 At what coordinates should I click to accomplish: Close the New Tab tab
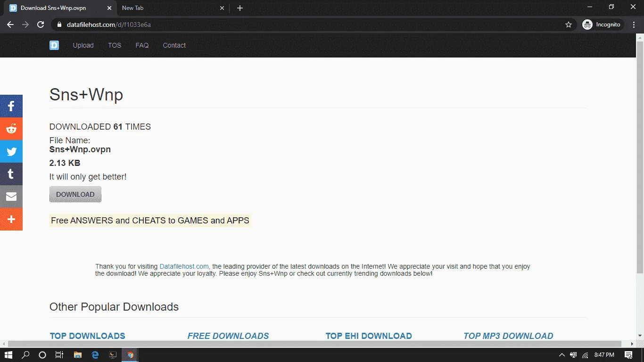pos(222,8)
